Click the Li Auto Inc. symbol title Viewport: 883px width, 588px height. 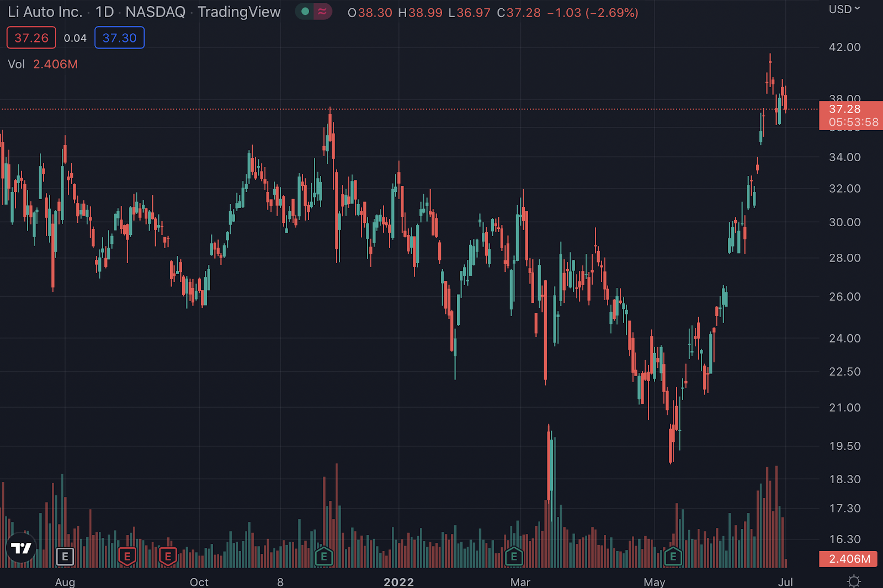pyautogui.click(x=45, y=12)
